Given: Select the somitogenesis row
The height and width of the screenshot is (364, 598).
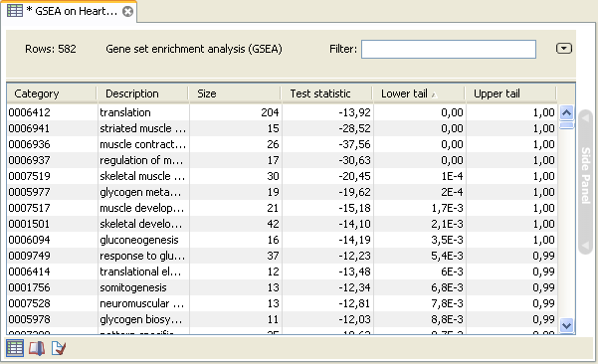Looking at the screenshot, I should [282, 287].
